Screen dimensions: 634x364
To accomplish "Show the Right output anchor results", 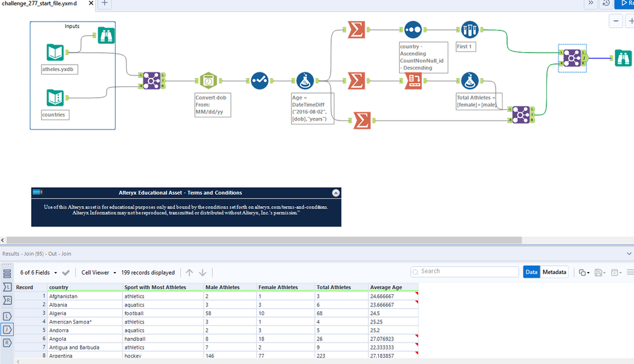I will point(7,343).
